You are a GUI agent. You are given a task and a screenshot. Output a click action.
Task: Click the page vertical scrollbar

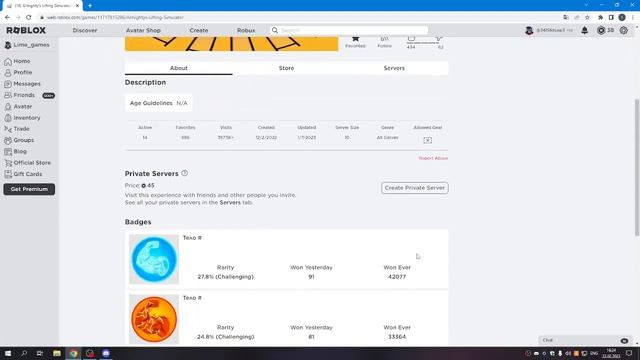(x=637, y=167)
